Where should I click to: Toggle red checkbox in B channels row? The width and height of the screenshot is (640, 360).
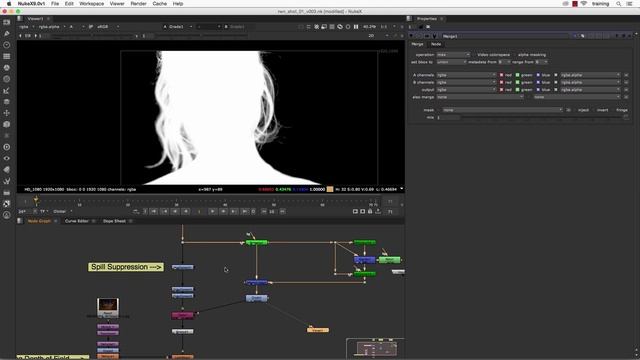pos(502,82)
